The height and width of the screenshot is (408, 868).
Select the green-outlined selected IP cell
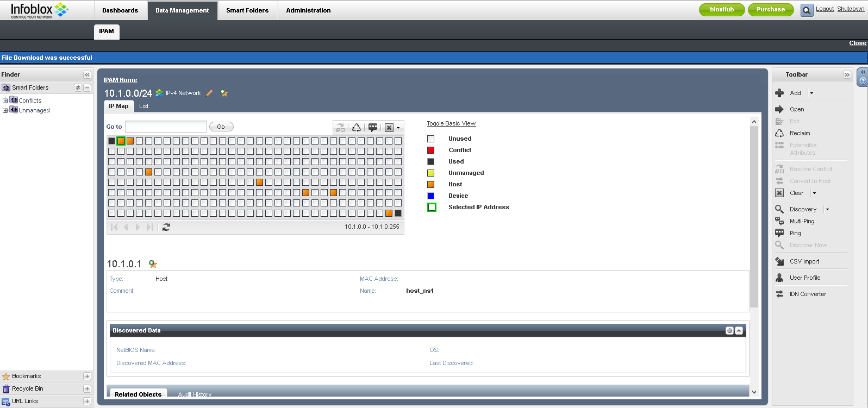[121, 141]
